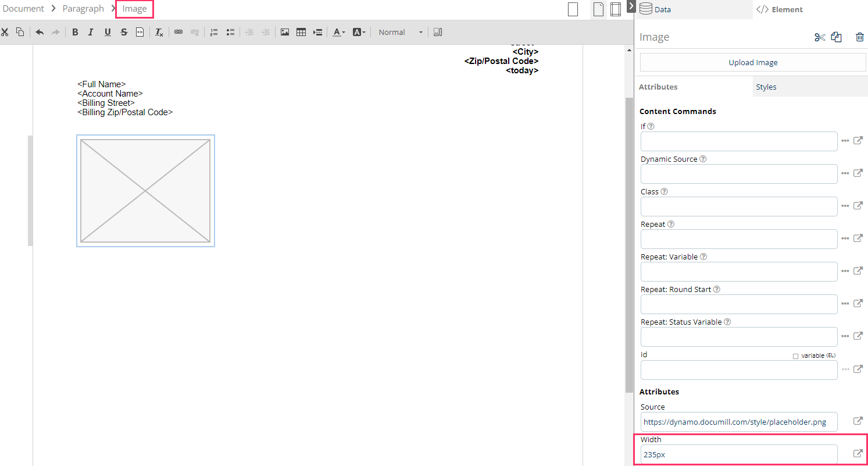Delete element with trash icon
The height and width of the screenshot is (466, 868).
(859, 37)
